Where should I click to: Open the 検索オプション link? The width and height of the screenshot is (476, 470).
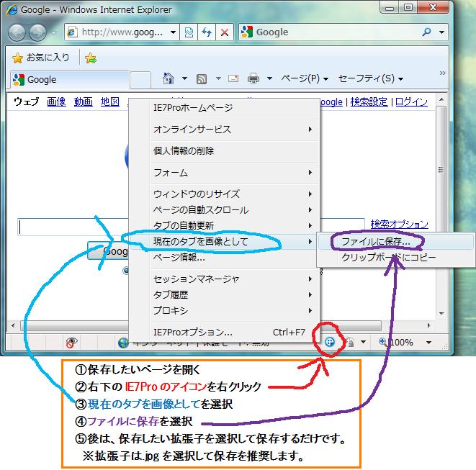point(399,225)
